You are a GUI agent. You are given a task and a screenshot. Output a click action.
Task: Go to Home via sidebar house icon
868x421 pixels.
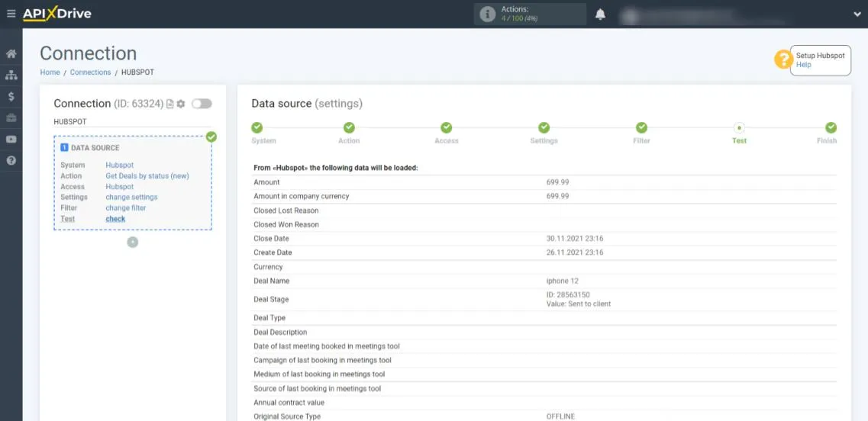11,54
